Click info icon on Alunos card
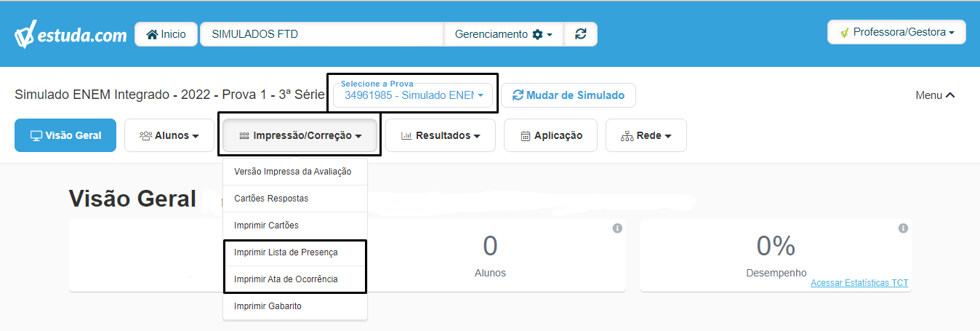The image size is (980, 331). tap(617, 228)
